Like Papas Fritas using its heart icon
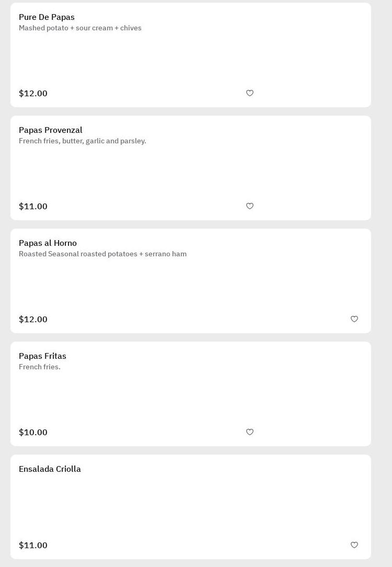 click(250, 432)
